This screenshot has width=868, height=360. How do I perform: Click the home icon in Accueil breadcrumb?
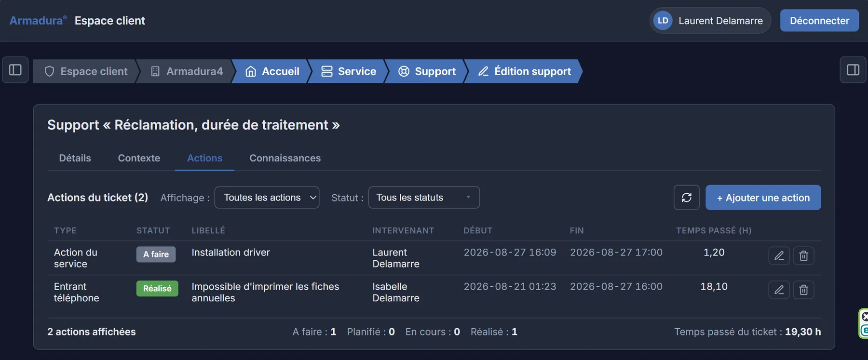coord(251,71)
